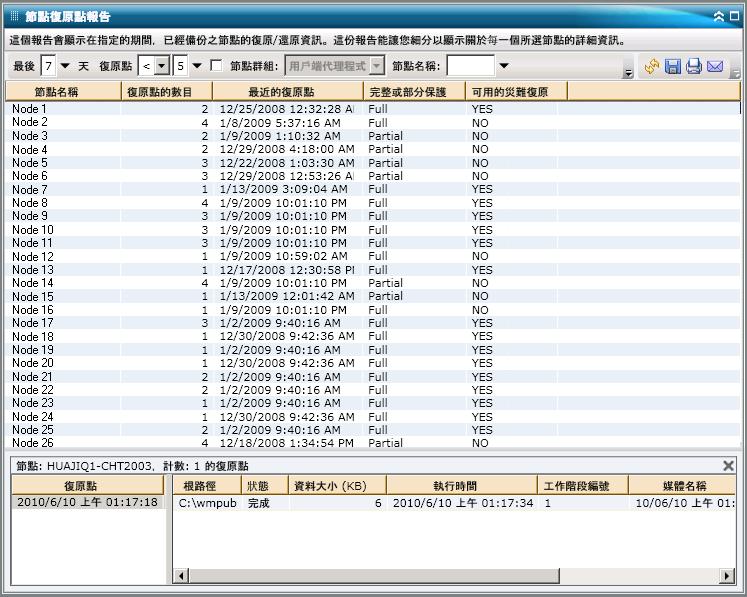Maximize the report panel with the square icon
Image resolution: width=747 pixels, height=597 pixels.
[735, 16]
